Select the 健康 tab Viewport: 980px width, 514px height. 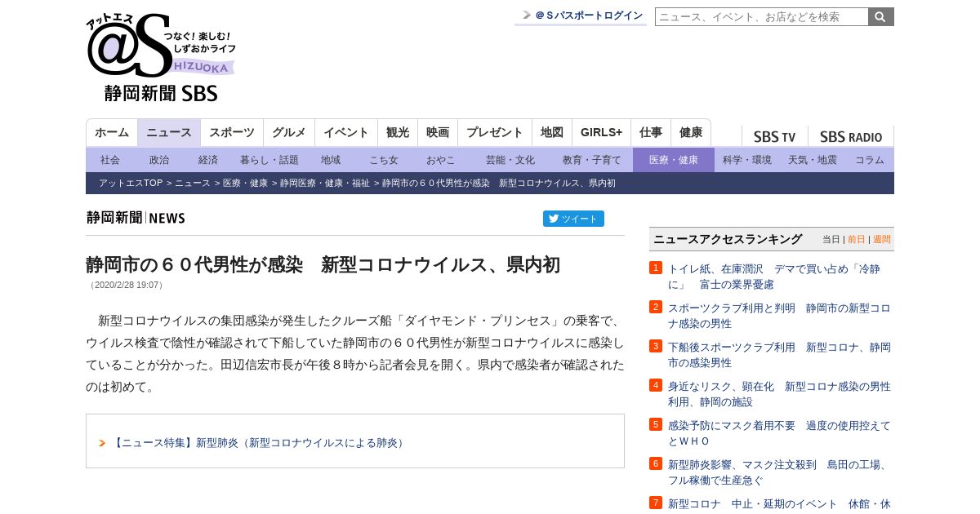691,132
